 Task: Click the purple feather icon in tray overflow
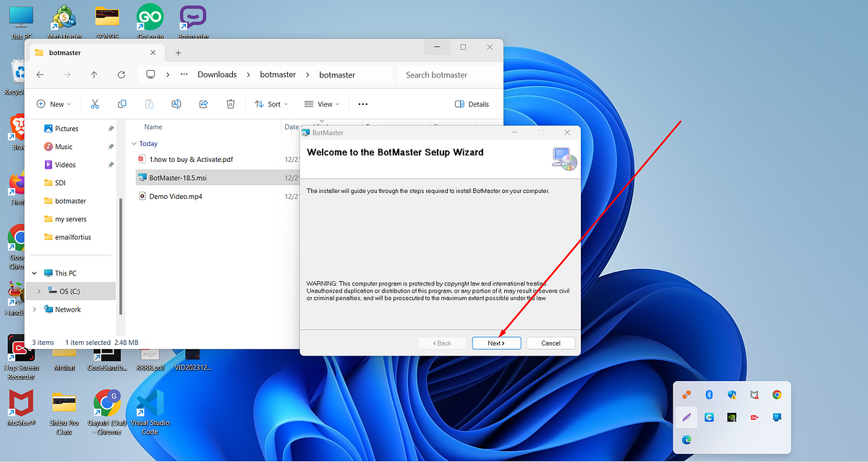pos(687,417)
